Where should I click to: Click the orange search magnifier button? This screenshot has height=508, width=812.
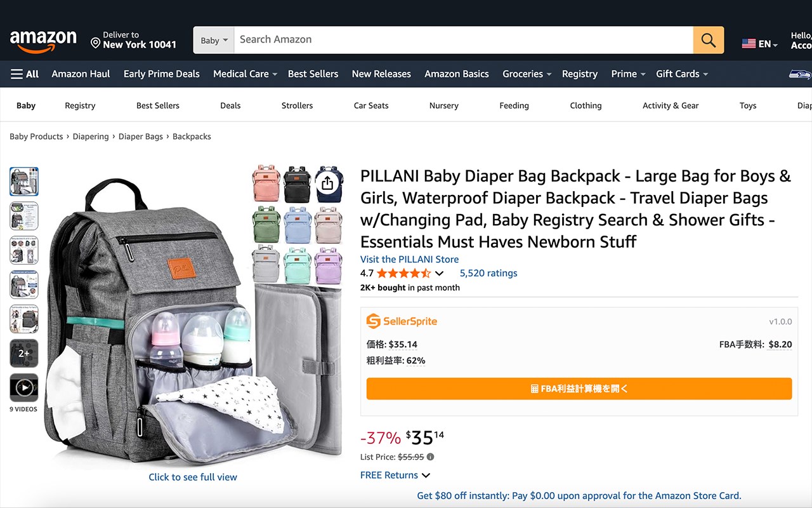pos(709,40)
